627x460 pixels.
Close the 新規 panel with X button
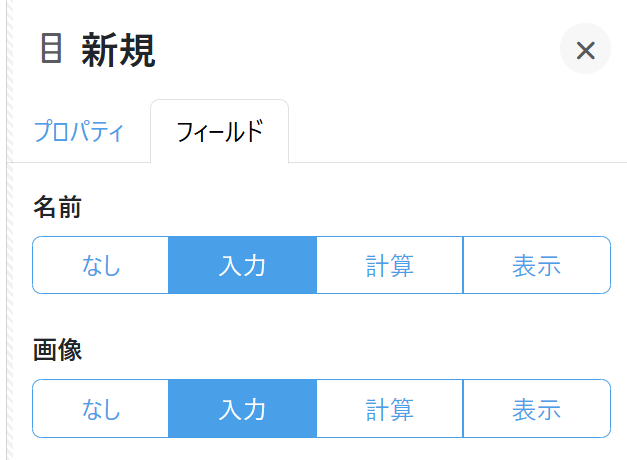pyautogui.click(x=585, y=50)
